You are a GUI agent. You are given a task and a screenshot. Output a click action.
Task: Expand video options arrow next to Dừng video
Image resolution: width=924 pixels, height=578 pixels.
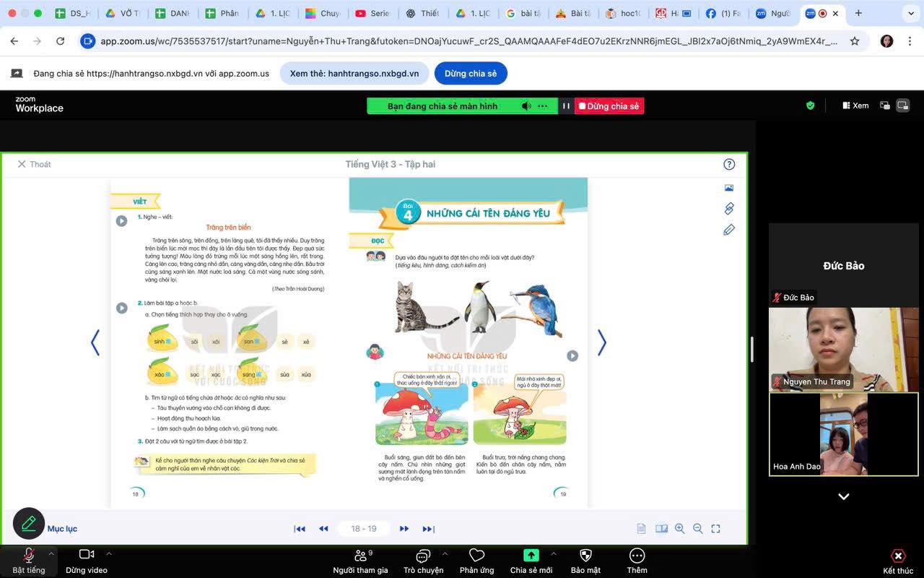pyautogui.click(x=109, y=553)
